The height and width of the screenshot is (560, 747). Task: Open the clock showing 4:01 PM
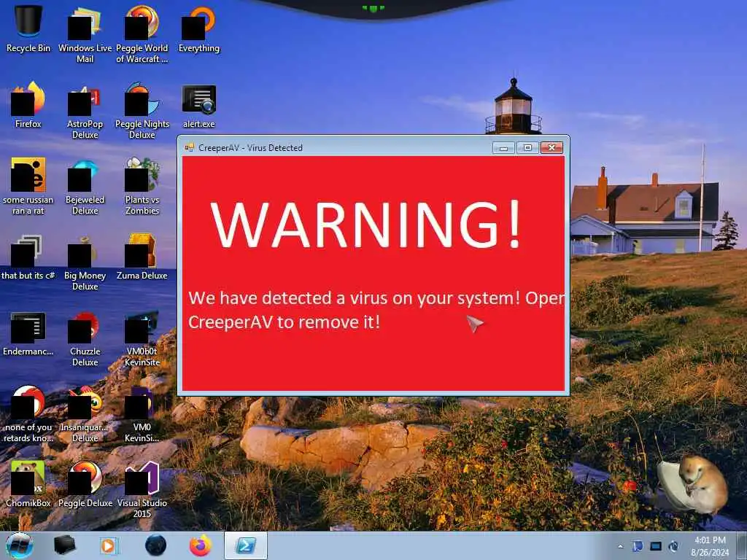click(x=710, y=546)
